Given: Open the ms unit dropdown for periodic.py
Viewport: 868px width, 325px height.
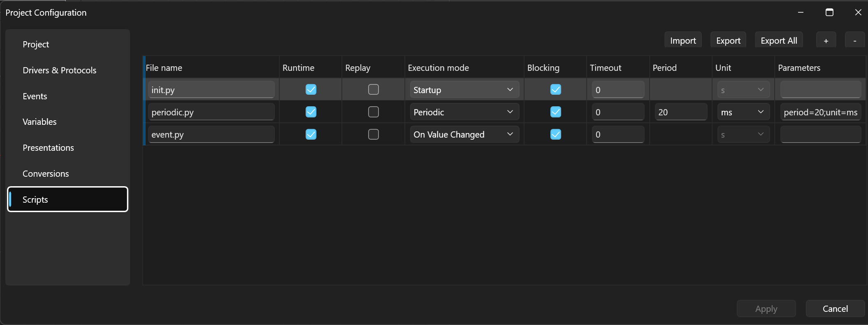Looking at the screenshot, I should [x=743, y=112].
